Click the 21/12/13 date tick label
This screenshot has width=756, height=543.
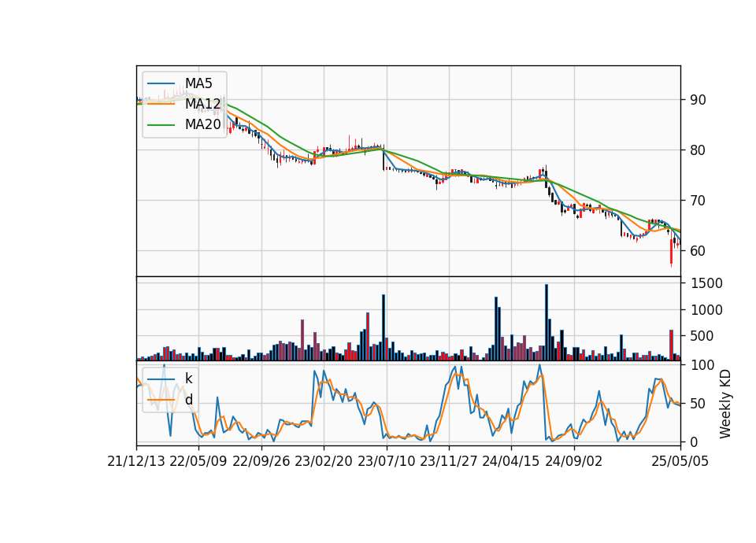coord(136,461)
